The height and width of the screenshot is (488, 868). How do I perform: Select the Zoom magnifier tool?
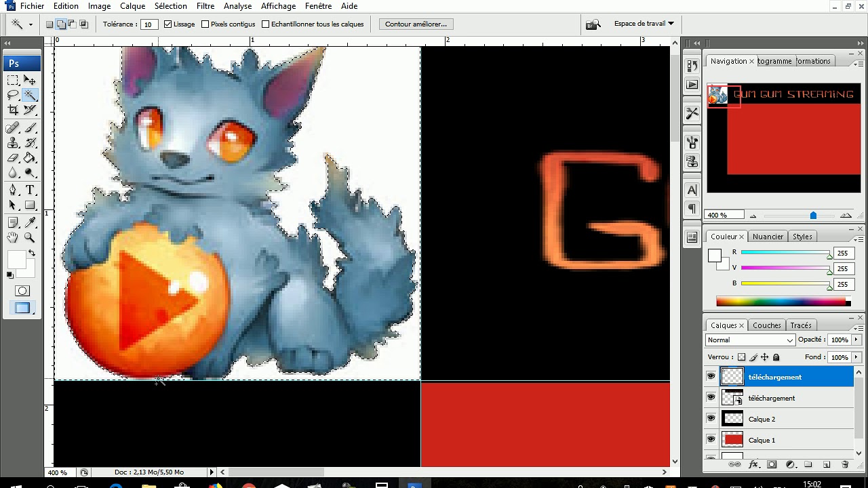30,238
